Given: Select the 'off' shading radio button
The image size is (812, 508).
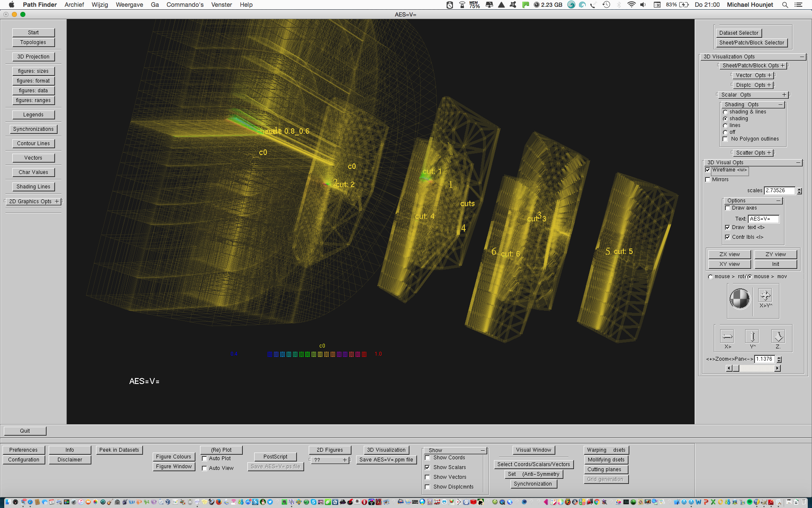Looking at the screenshot, I should [725, 133].
